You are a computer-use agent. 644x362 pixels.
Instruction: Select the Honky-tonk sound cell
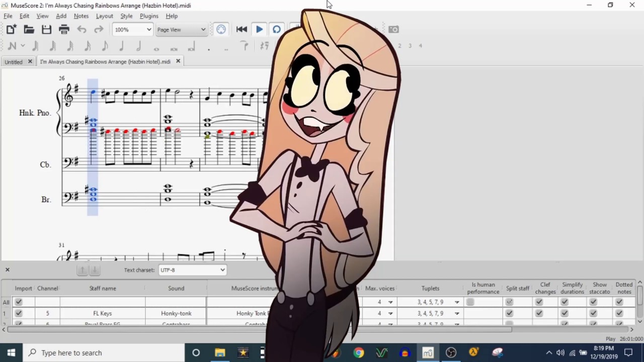[176, 313]
